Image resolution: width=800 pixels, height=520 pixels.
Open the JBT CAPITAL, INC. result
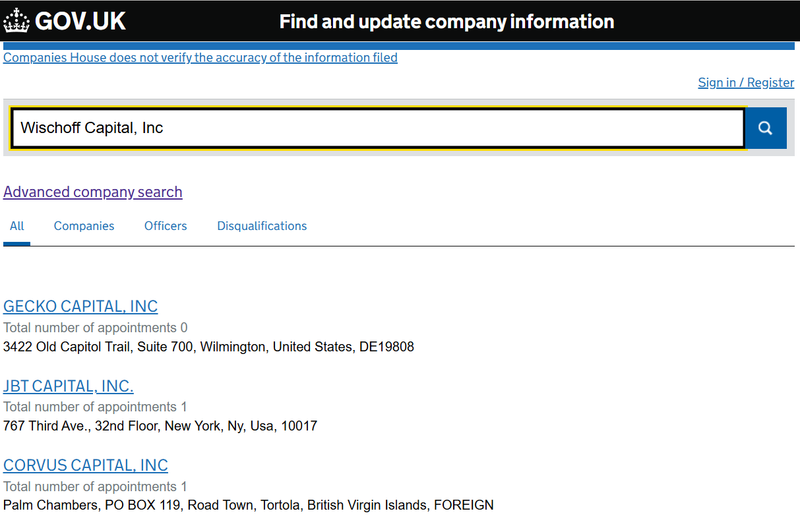68,386
